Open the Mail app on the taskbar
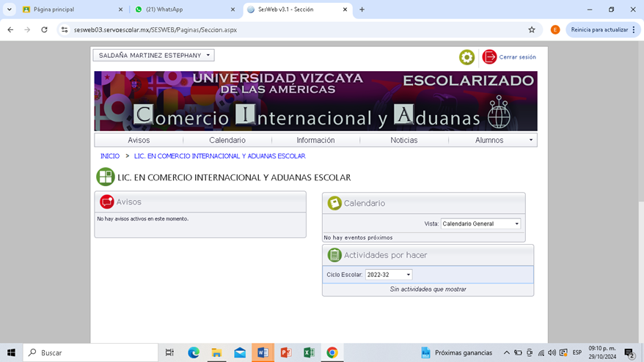Image resolution: width=644 pixels, height=362 pixels. point(240,352)
